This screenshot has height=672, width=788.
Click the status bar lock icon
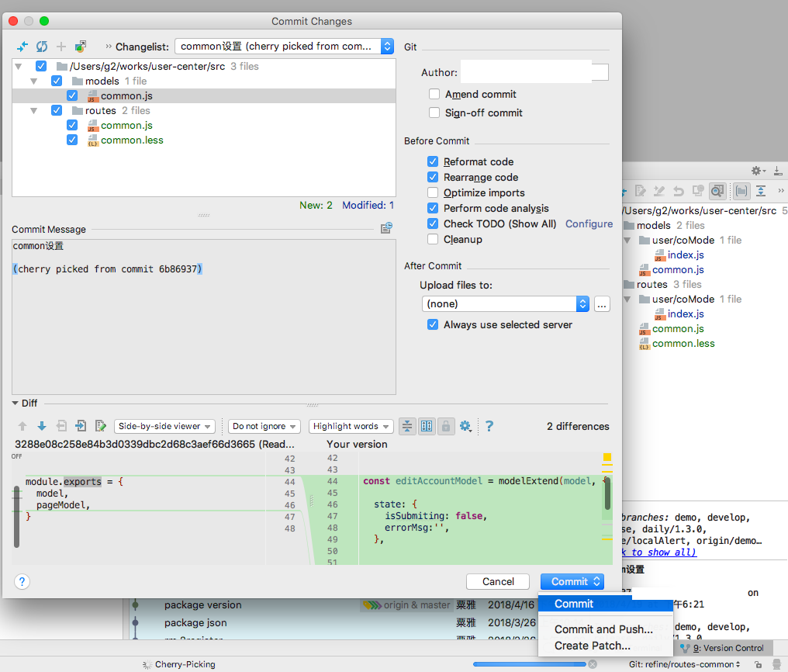(x=758, y=664)
